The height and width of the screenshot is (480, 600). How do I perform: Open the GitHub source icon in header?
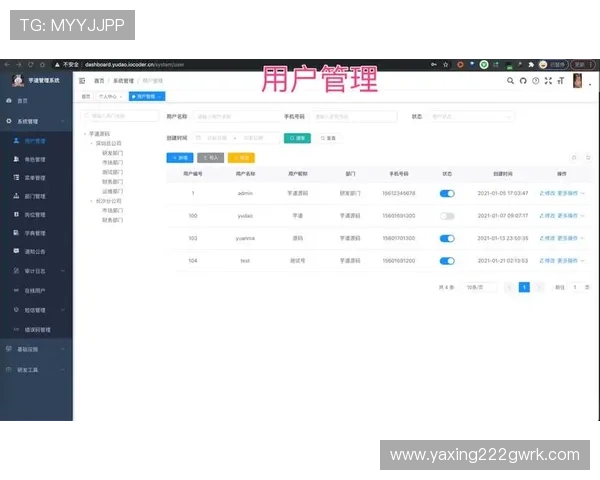pyautogui.click(x=523, y=81)
